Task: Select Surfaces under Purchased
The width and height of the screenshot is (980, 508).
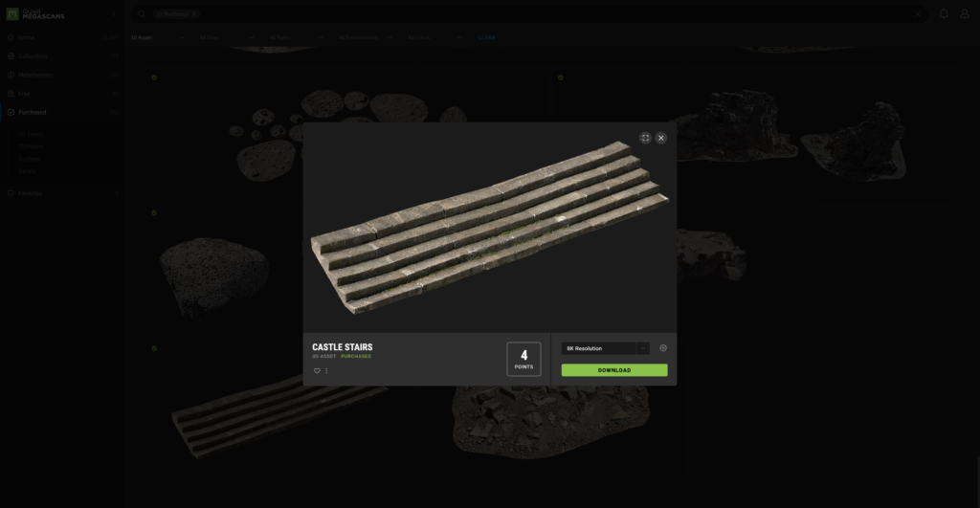Action: point(30,159)
